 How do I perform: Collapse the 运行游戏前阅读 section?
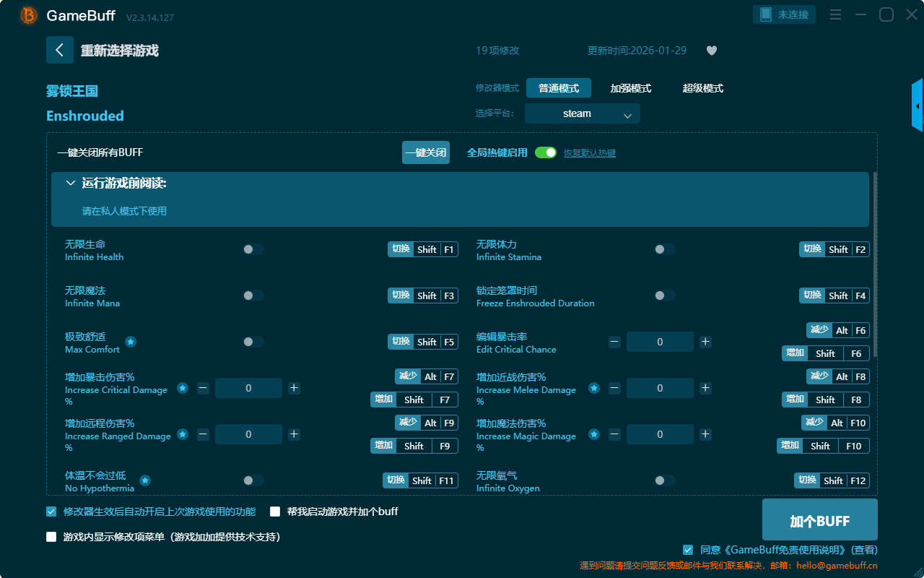tap(71, 184)
